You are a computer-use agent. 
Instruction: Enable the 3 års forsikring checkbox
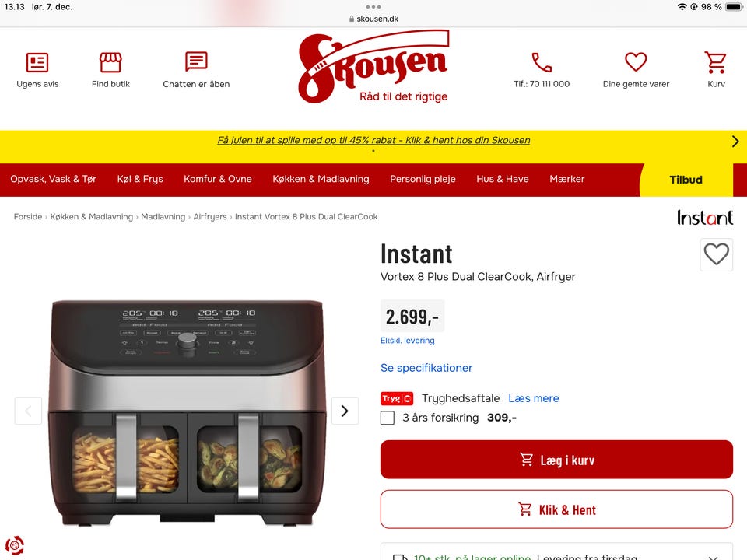pyautogui.click(x=388, y=418)
